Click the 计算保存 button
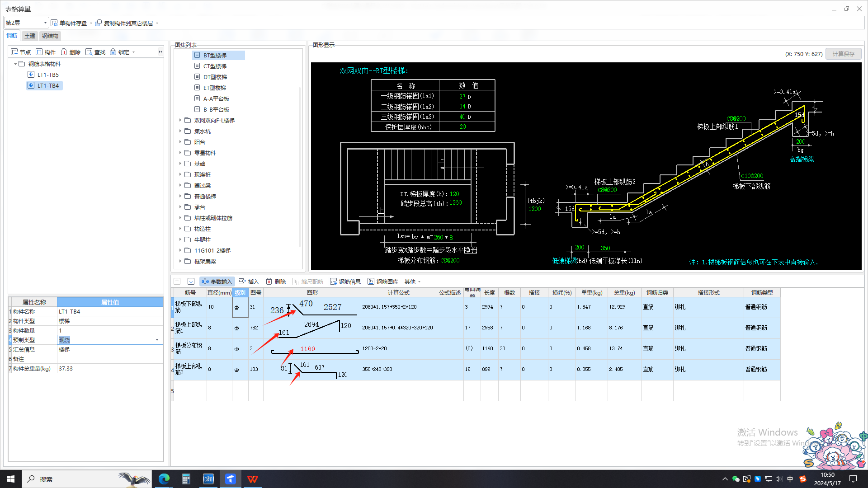 pyautogui.click(x=843, y=54)
